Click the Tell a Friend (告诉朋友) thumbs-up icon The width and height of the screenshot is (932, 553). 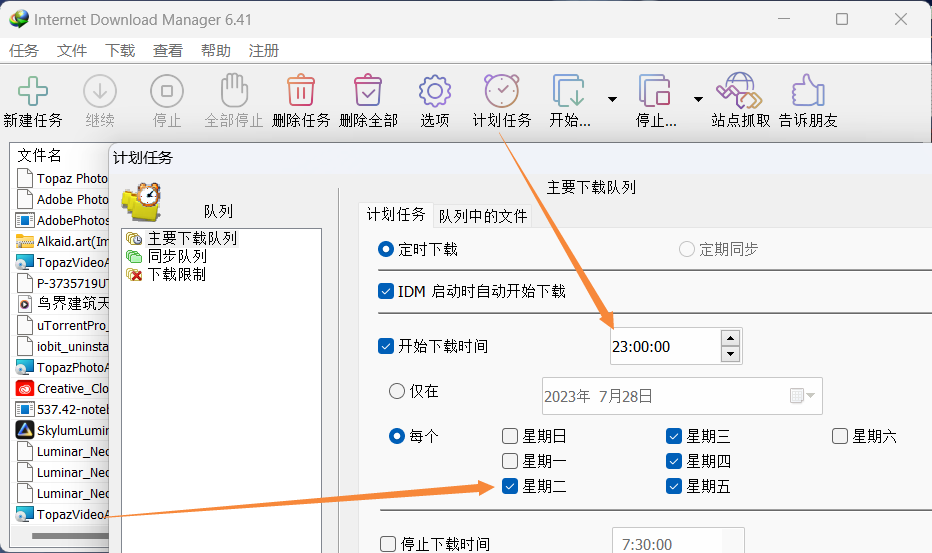coord(808,90)
